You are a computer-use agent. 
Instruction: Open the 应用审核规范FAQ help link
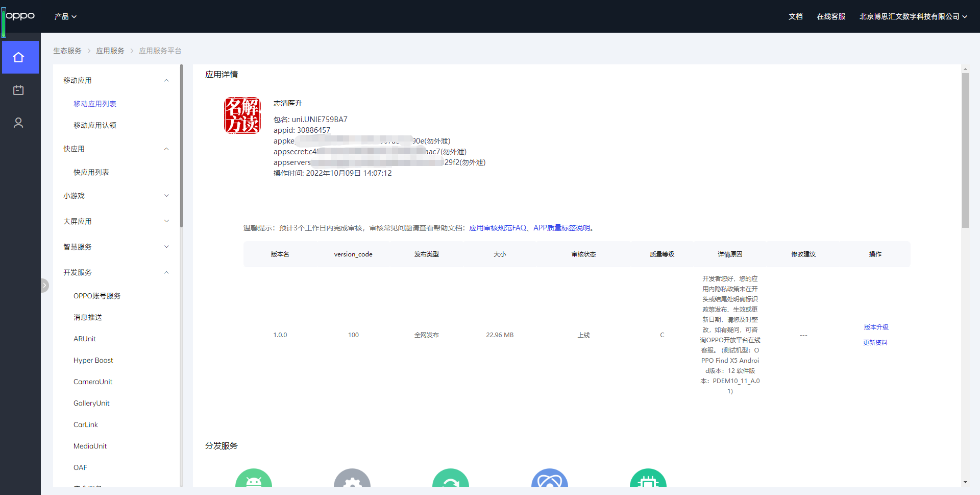[x=498, y=228]
